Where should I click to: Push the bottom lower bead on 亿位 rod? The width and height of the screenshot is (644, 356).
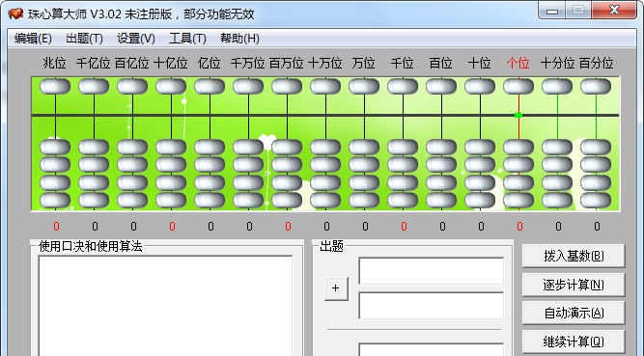pyautogui.click(x=210, y=201)
